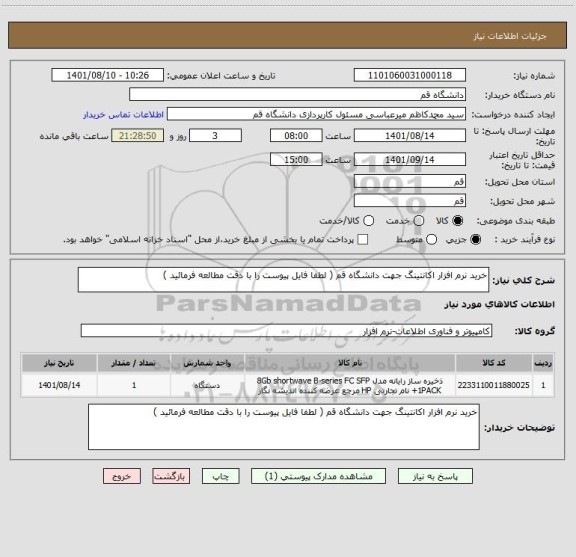Select the کالا/خدمت radio button

(368, 220)
